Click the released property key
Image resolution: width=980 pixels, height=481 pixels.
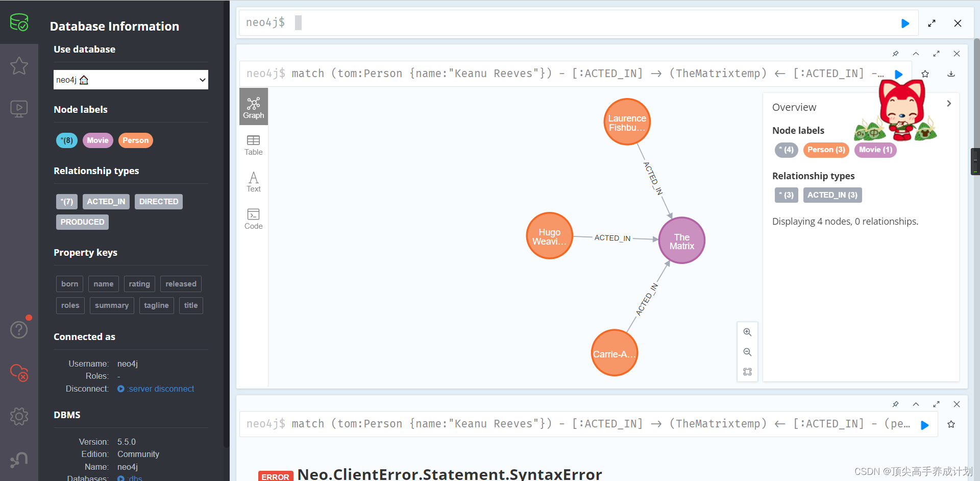[x=181, y=284]
